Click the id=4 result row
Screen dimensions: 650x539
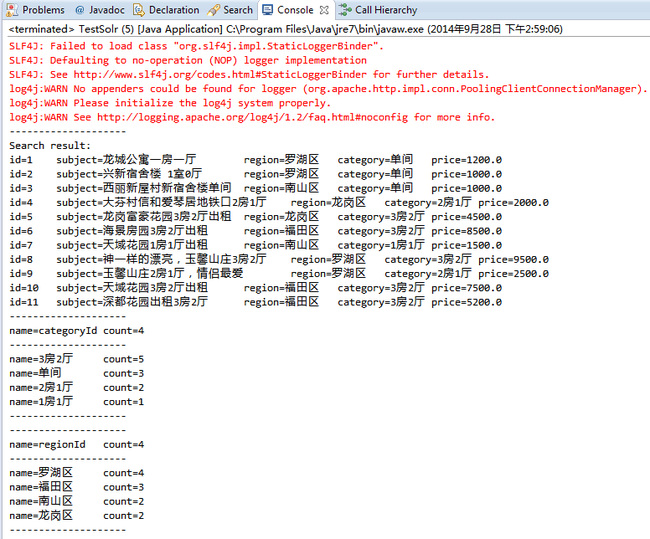279,202
